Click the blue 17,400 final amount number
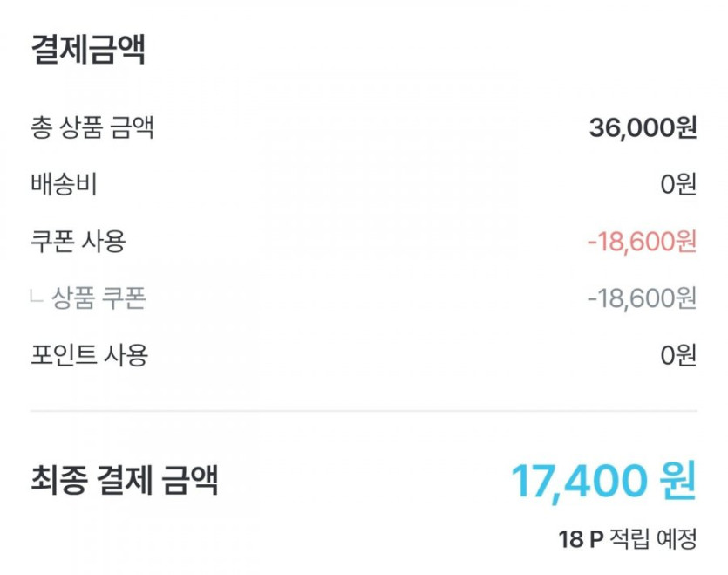 [577, 481]
